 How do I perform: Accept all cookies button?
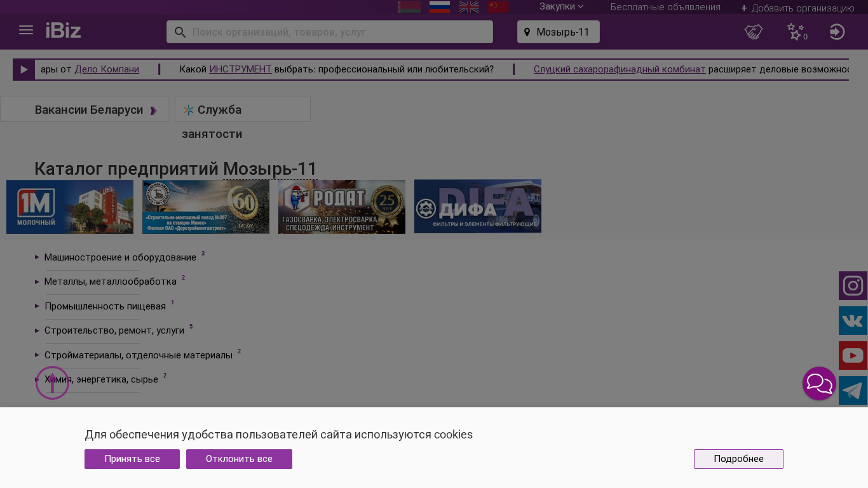click(132, 459)
